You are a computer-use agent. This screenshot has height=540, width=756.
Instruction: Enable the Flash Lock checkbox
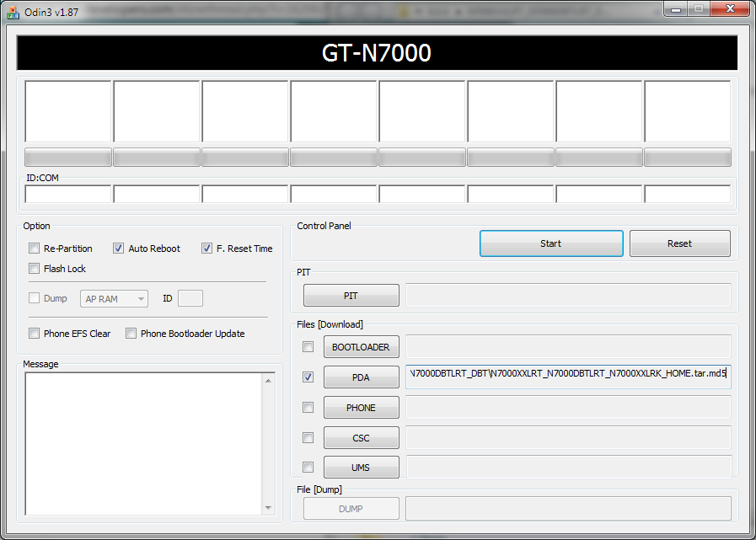point(34,269)
